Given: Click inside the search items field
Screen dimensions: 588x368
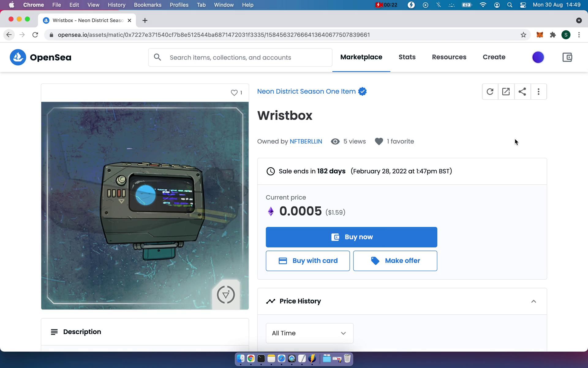Looking at the screenshot, I should (239, 57).
